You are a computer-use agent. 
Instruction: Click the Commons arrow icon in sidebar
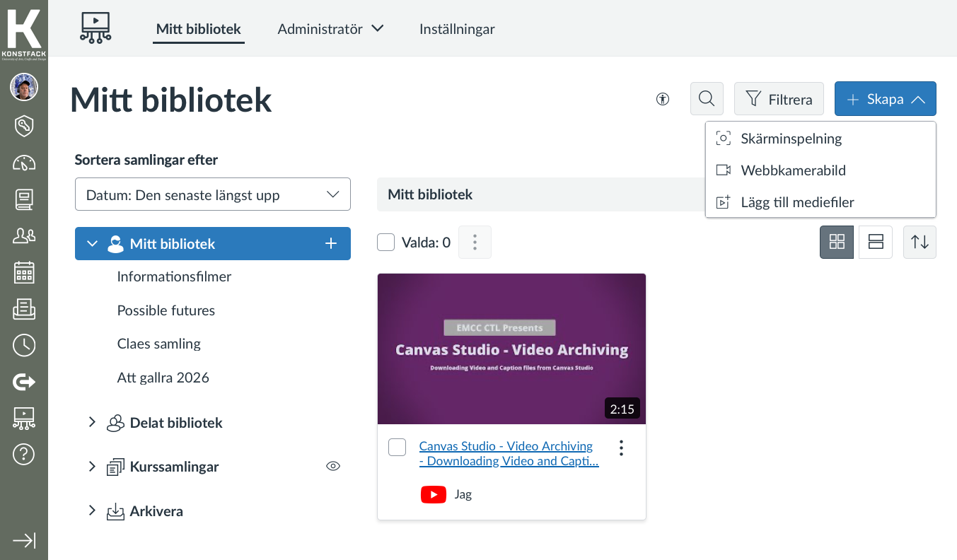pos(24,382)
